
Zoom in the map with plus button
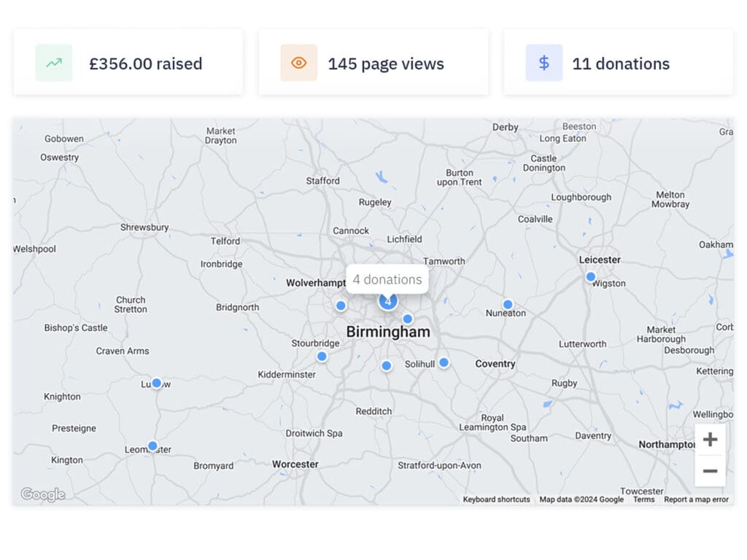[710, 440]
